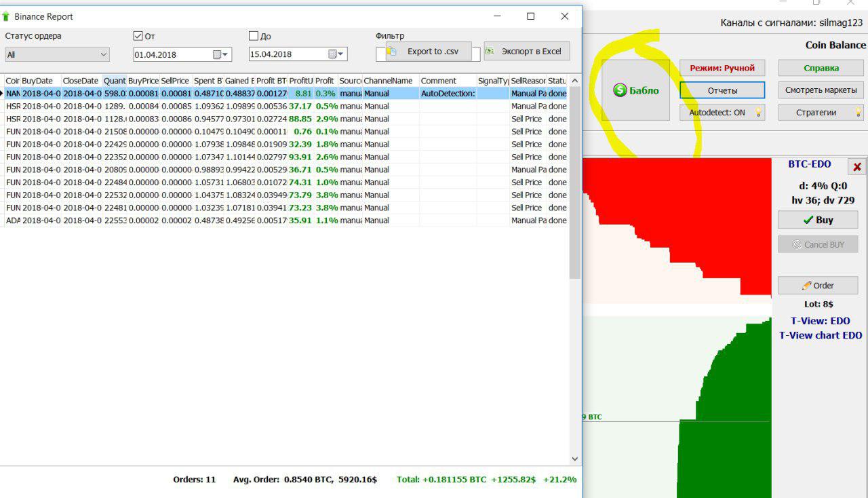Click the green checkmark on the Buy button
The height and width of the screenshot is (498, 868).
pyautogui.click(x=808, y=220)
